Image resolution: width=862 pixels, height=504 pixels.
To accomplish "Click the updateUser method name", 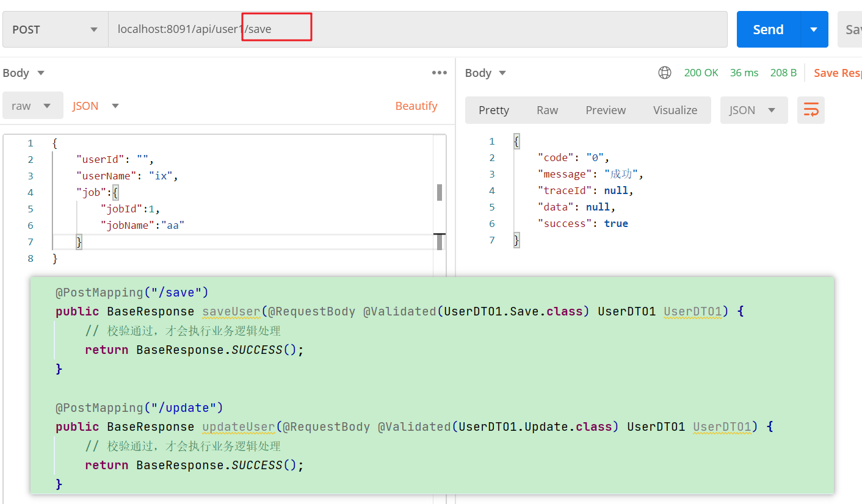I will tap(239, 427).
